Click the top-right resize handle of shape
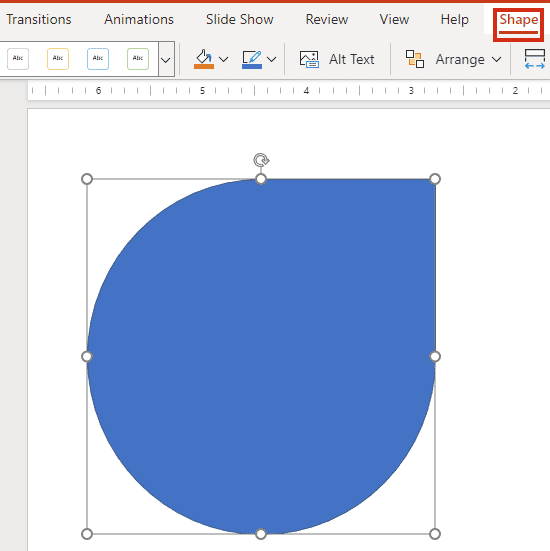Viewport: 550px width, 551px height. [x=435, y=179]
